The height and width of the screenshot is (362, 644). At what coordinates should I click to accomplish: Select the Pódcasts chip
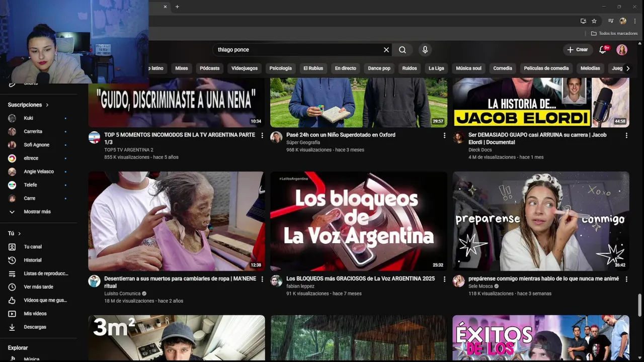point(210,68)
